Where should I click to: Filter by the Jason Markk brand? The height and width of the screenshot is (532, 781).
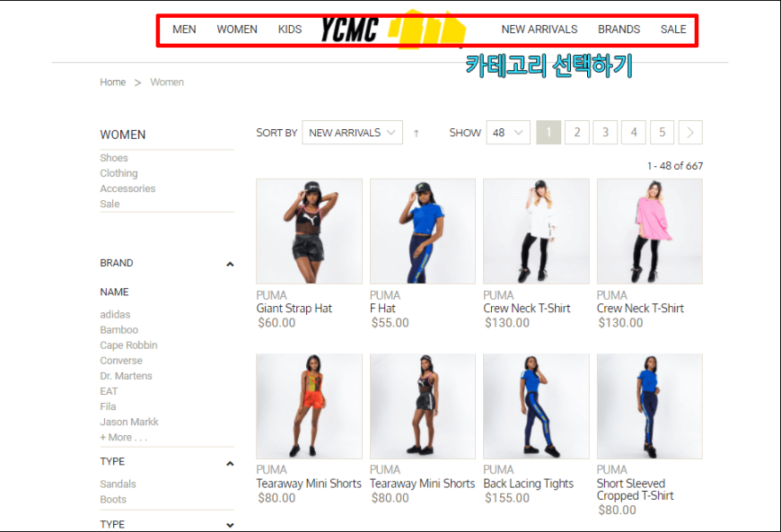(129, 422)
